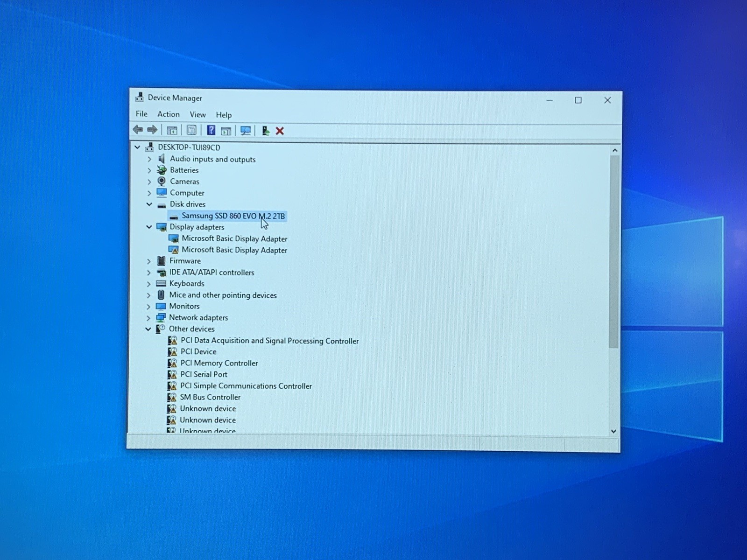Expand the Computer category
This screenshot has height=560, width=747.
[x=149, y=193]
